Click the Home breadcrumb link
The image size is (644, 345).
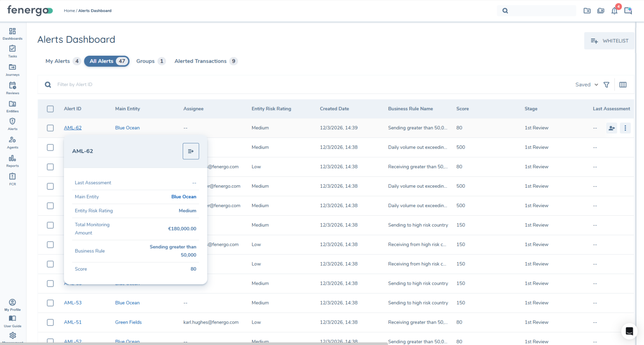coord(69,11)
